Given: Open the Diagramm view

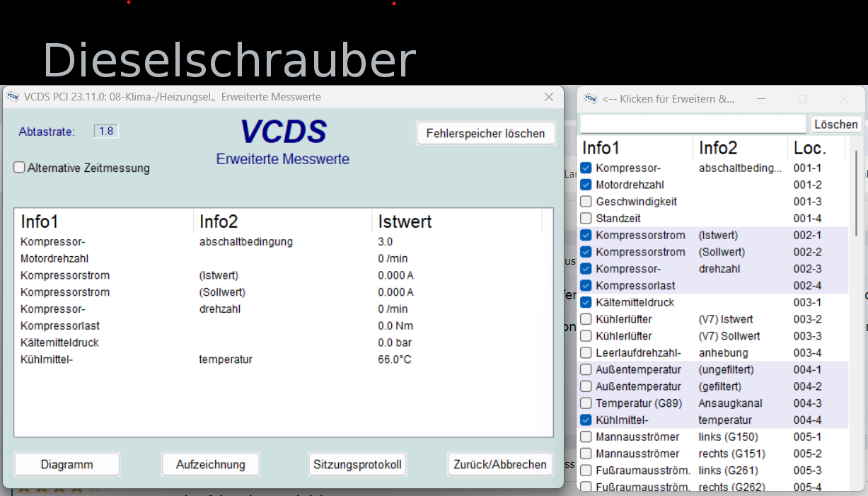Looking at the screenshot, I should (67, 464).
